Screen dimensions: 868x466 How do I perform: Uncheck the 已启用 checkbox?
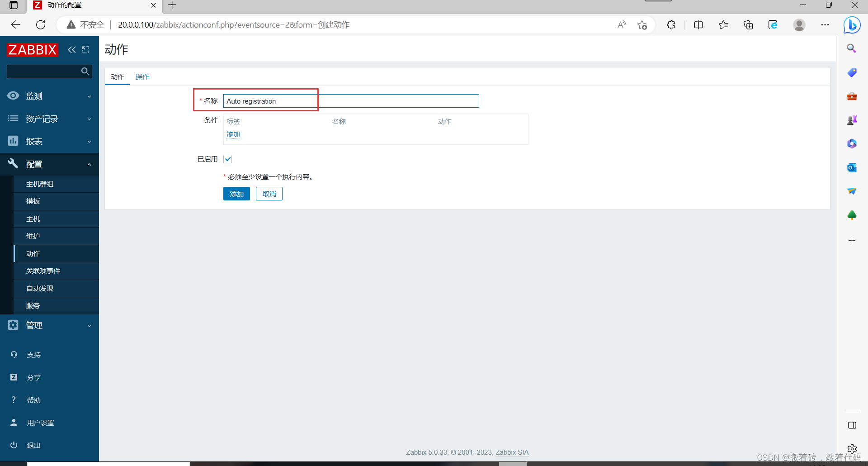click(228, 159)
